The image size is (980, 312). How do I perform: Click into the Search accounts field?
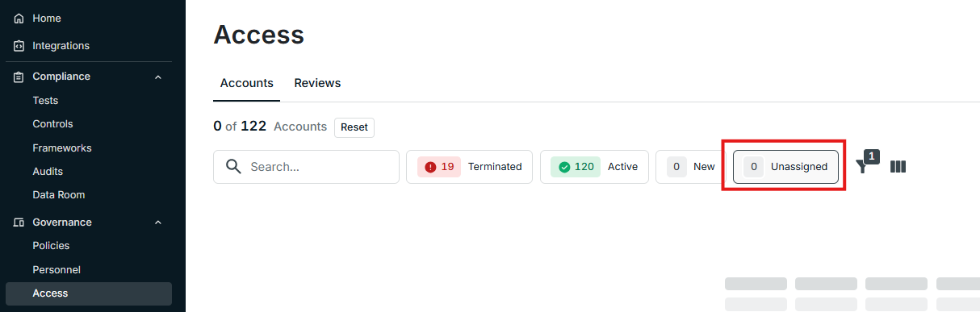tap(306, 167)
